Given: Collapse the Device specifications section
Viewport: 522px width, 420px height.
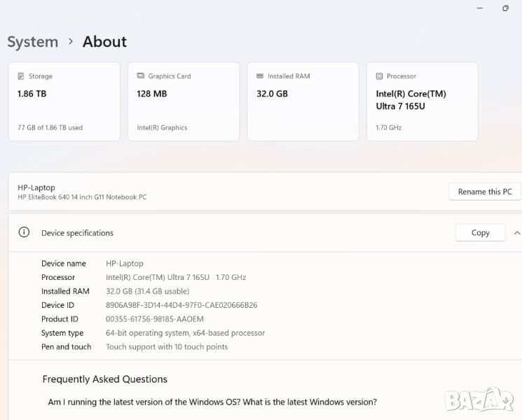Looking at the screenshot, I should coord(517,232).
